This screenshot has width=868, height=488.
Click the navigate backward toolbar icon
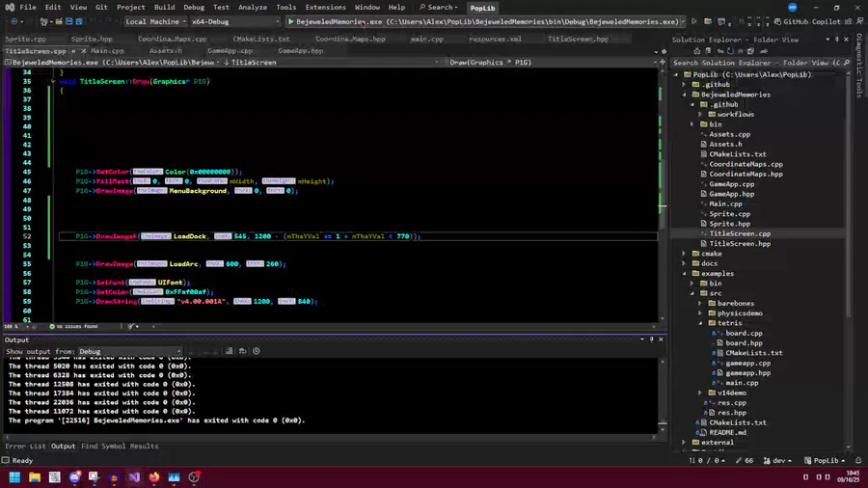pyautogui.click(x=14, y=21)
